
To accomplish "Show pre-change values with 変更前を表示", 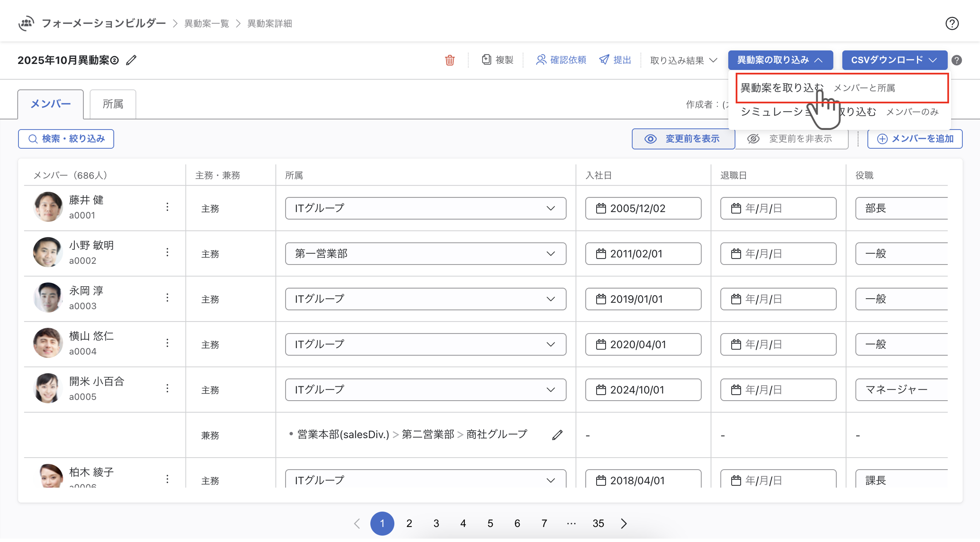I will (x=683, y=139).
